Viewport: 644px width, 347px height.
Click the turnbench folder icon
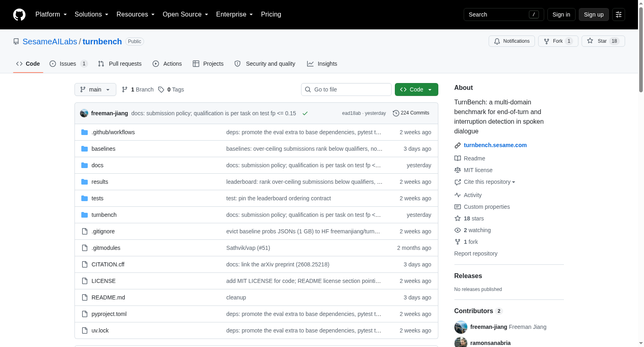[85, 215]
